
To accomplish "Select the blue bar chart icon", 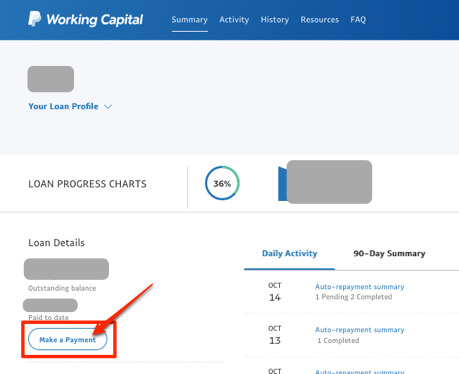I will [x=283, y=184].
